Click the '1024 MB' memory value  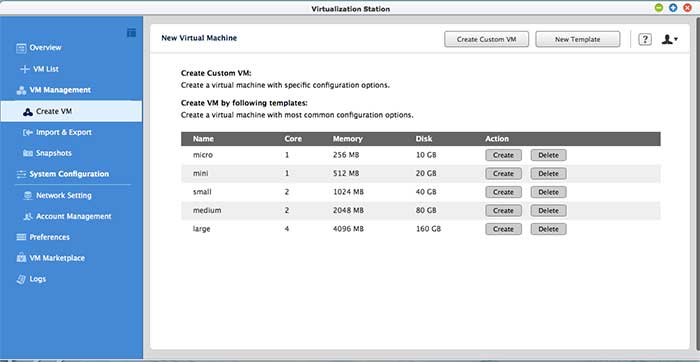pyautogui.click(x=348, y=192)
